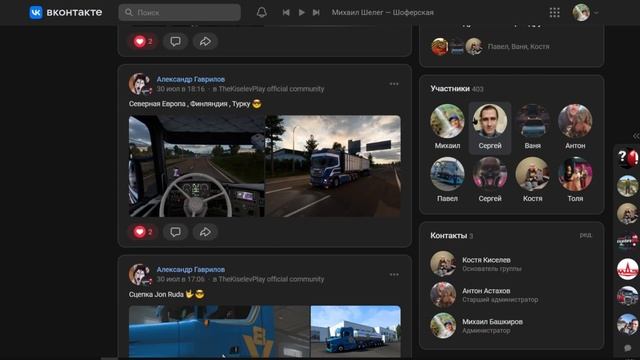
Task: Open comments on the Северная Европа post
Action: click(x=176, y=232)
